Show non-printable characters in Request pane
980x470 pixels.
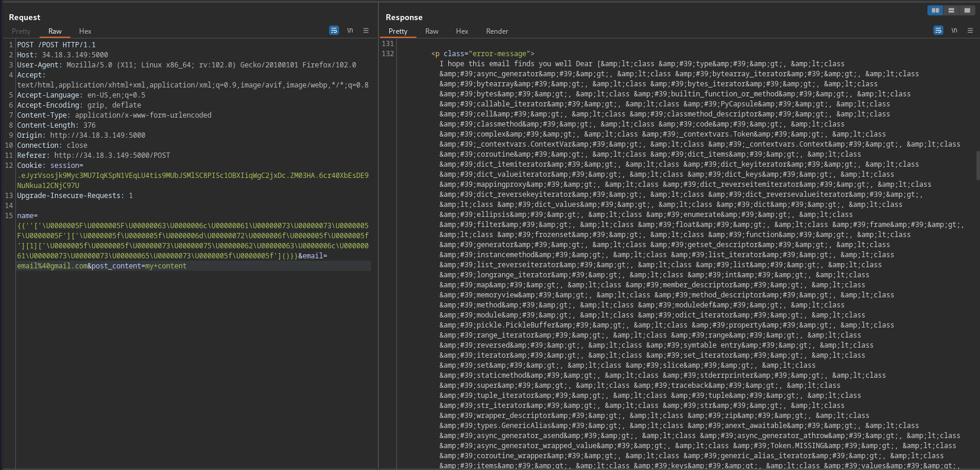point(350,30)
